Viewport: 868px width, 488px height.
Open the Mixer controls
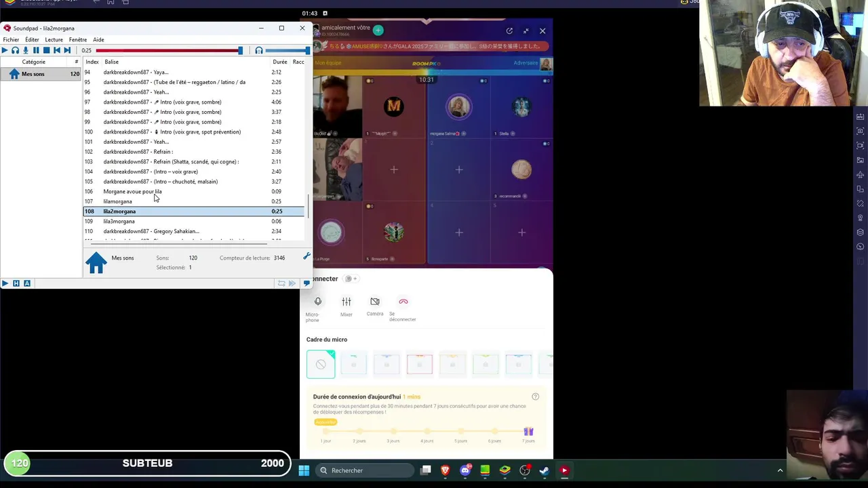click(347, 302)
